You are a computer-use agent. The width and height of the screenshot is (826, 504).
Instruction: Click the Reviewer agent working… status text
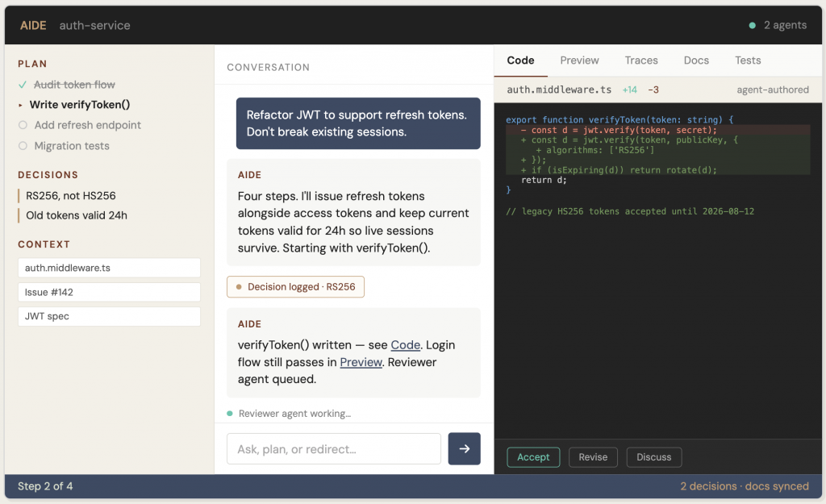pos(294,414)
